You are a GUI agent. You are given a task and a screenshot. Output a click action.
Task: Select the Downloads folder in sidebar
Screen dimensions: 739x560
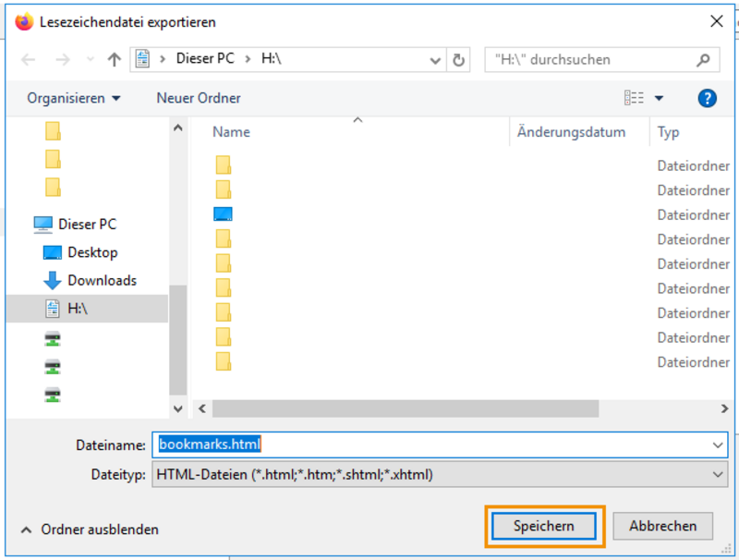click(x=90, y=281)
